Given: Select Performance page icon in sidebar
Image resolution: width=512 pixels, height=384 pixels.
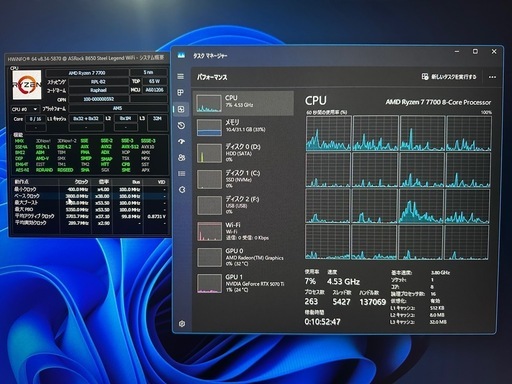Looking at the screenshot, I should 181,109.
